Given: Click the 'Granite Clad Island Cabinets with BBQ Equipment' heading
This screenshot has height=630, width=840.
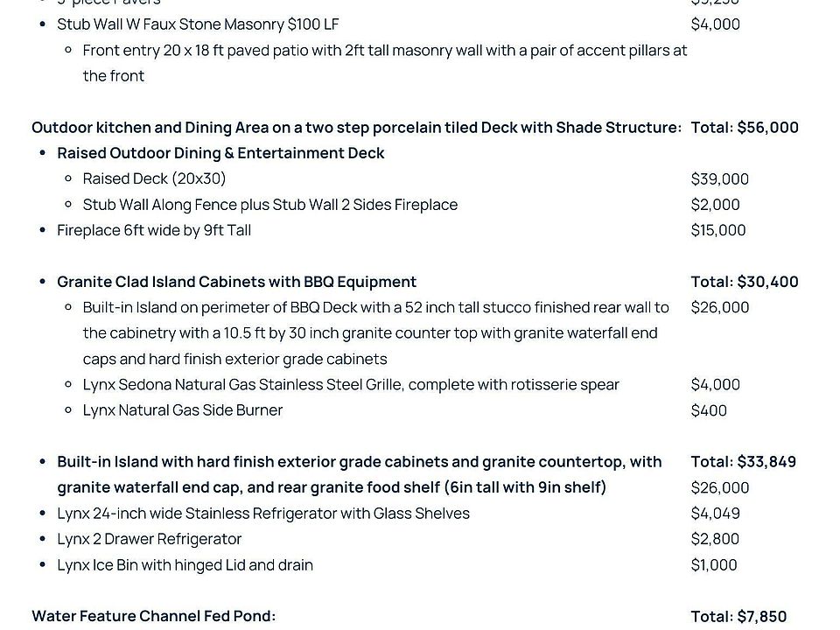Looking at the screenshot, I should click(236, 282).
